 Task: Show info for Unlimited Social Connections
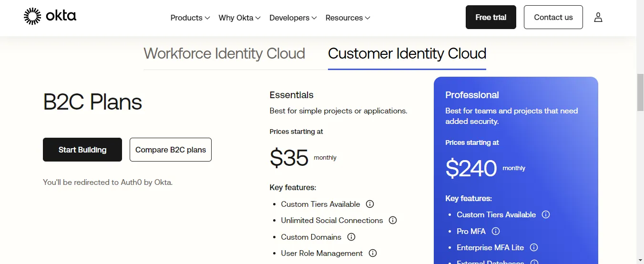393,220
